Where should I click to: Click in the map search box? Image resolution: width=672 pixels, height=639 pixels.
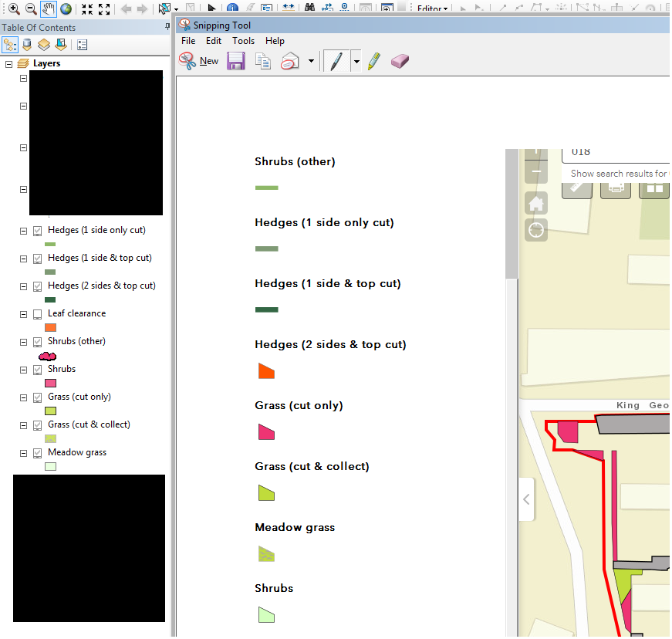click(x=616, y=155)
